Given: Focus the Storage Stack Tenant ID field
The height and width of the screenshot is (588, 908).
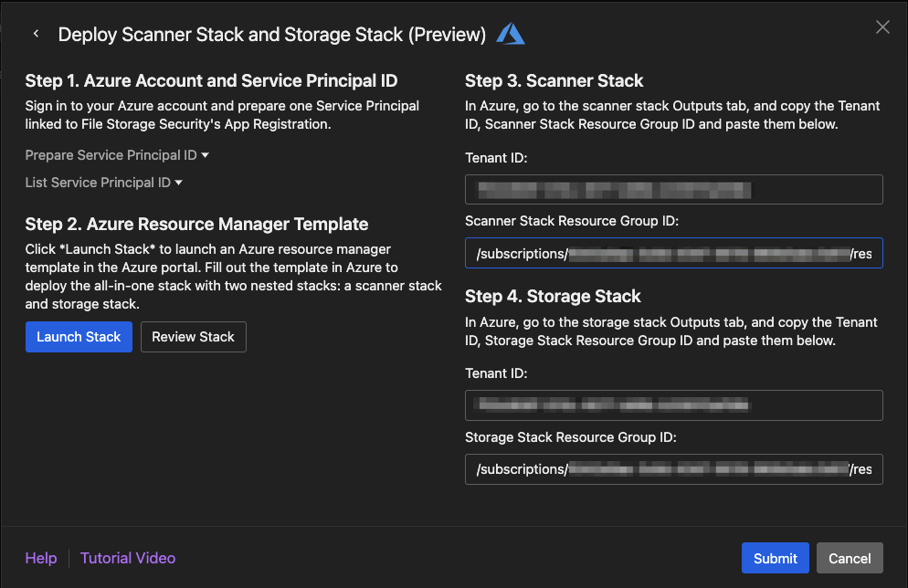Looking at the screenshot, I should (x=673, y=405).
